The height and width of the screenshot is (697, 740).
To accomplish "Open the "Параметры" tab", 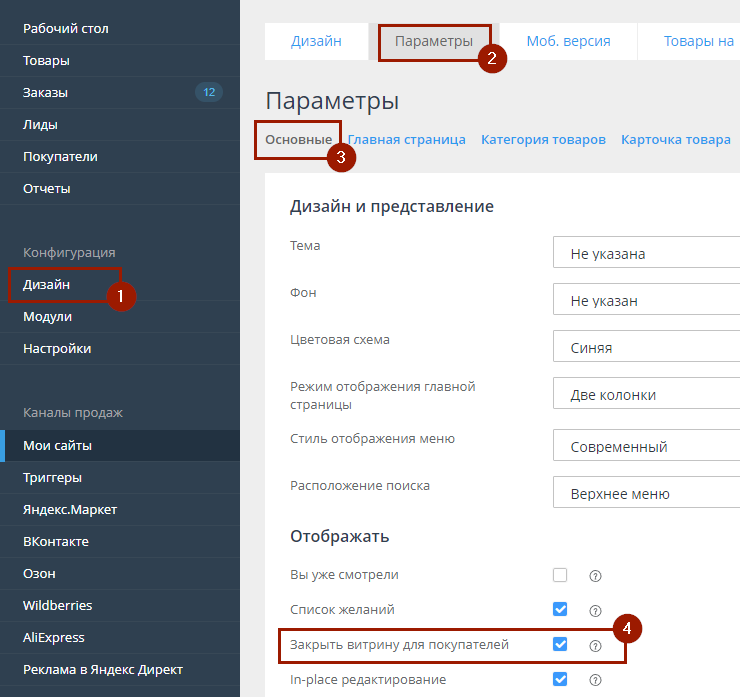I will (x=434, y=42).
